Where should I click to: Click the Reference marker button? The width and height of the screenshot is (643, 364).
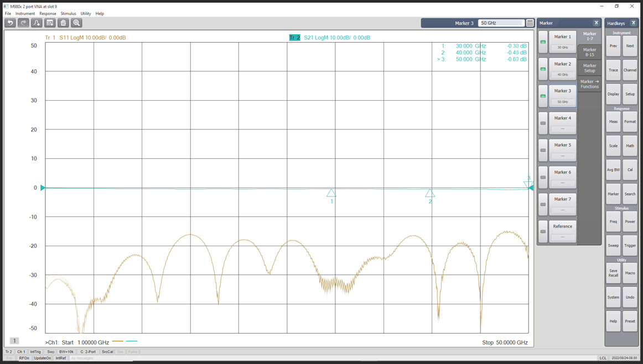pyautogui.click(x=563, y=232)
